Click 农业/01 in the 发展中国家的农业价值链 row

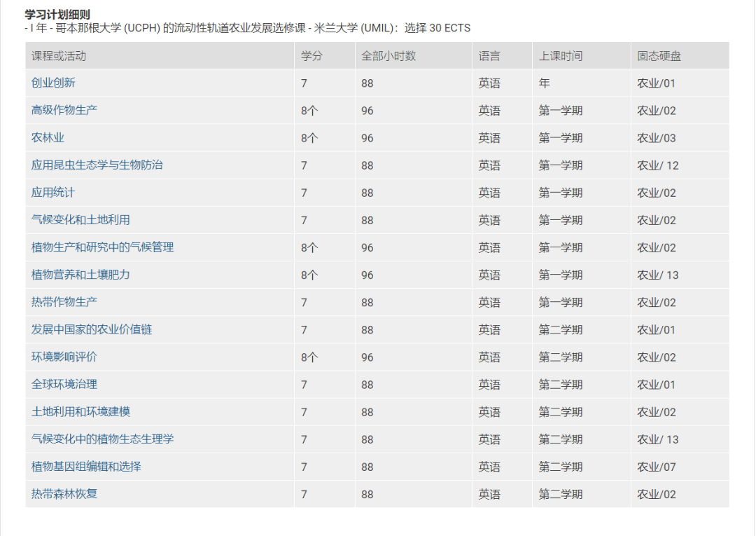[x=656, y=330]
